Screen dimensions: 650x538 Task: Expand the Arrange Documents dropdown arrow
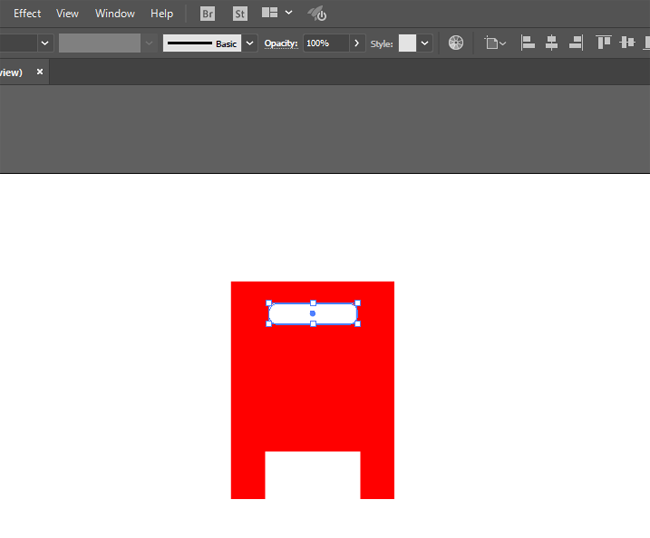pyautogui.click(x=289, y=13)
